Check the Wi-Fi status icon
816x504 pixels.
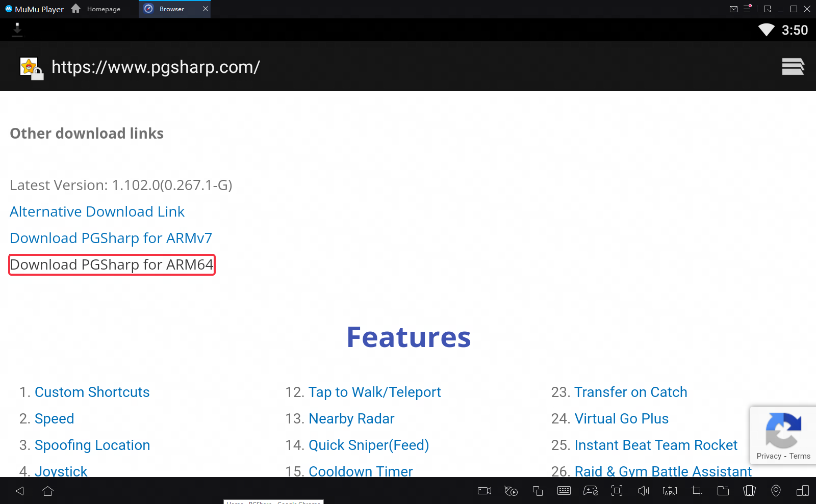tap(766, 30)
